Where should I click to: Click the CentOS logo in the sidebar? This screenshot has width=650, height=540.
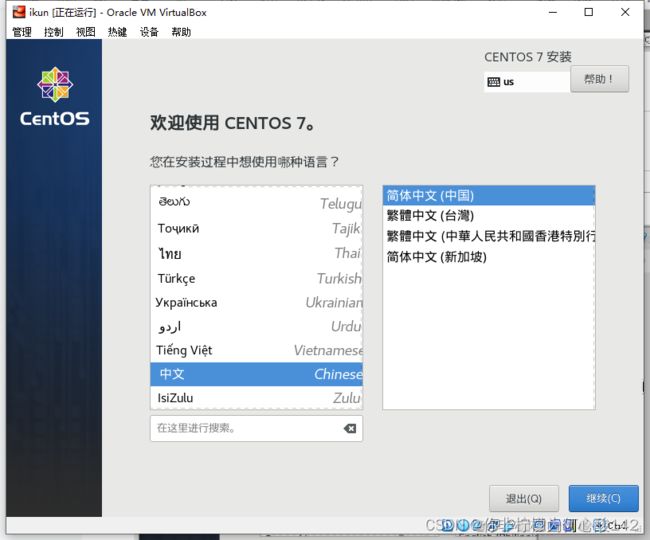click(54, 97)
